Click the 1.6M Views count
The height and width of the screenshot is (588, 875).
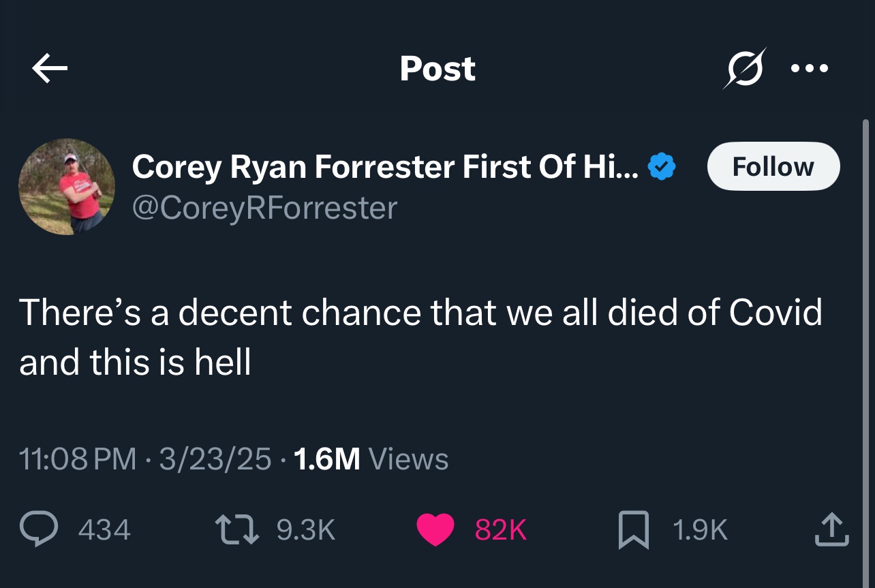click(370, 459)
